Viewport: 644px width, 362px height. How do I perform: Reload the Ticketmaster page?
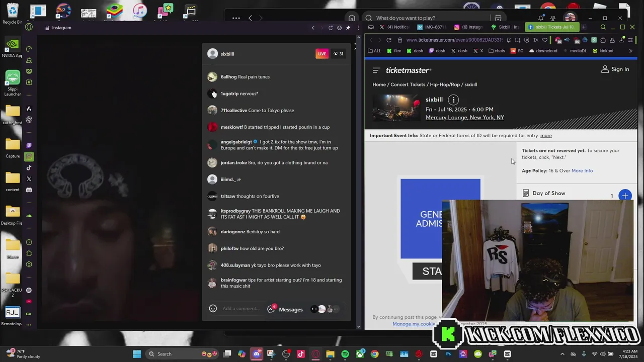tap(389, 40)
